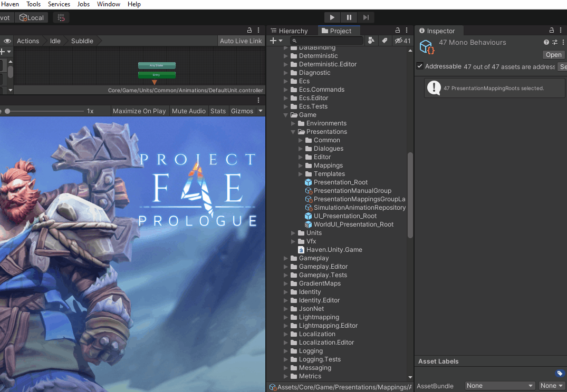The height and width of the screenshot is (392, 567).
Task: Toggle Mute Audio in Game view
Action: (x=189, y=111)
